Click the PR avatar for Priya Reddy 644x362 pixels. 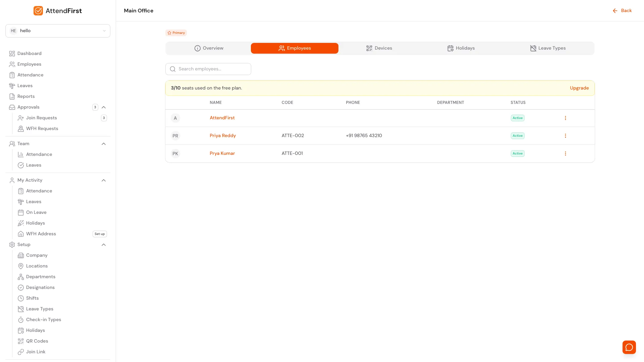click(175, 136)
